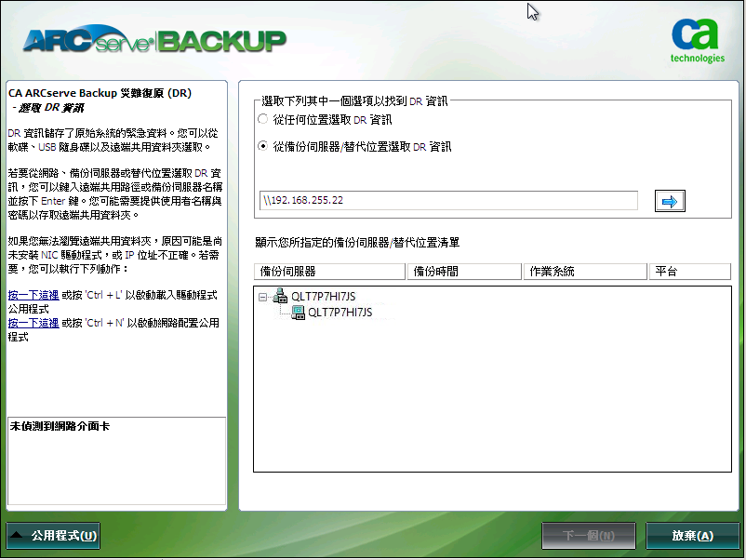Click the 下一個(N) next button

click(x=589, y=536)
